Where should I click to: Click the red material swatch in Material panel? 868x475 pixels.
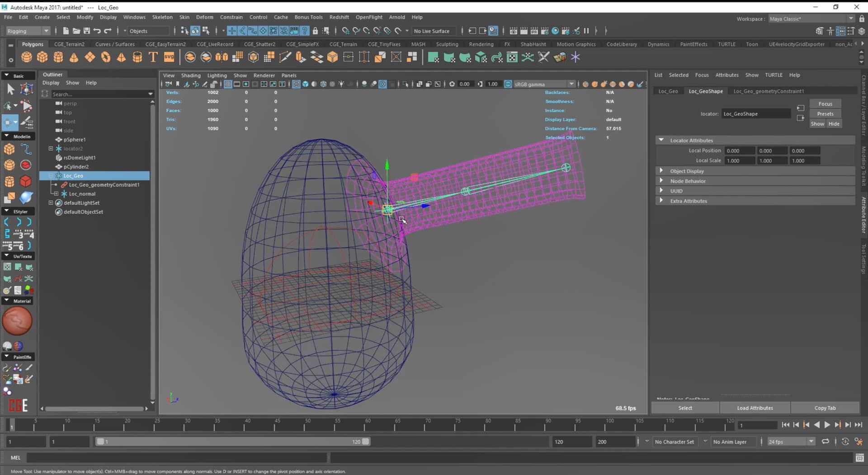pyautogui.click(x=18, y=321)
